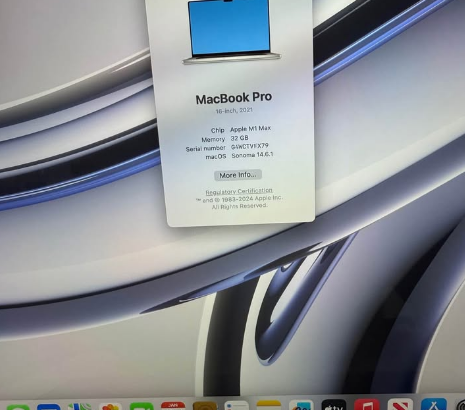This screenshot has height=410, width=465.
Task: Open the Apple TV app in Dock
Action: [x=334, y=405]
